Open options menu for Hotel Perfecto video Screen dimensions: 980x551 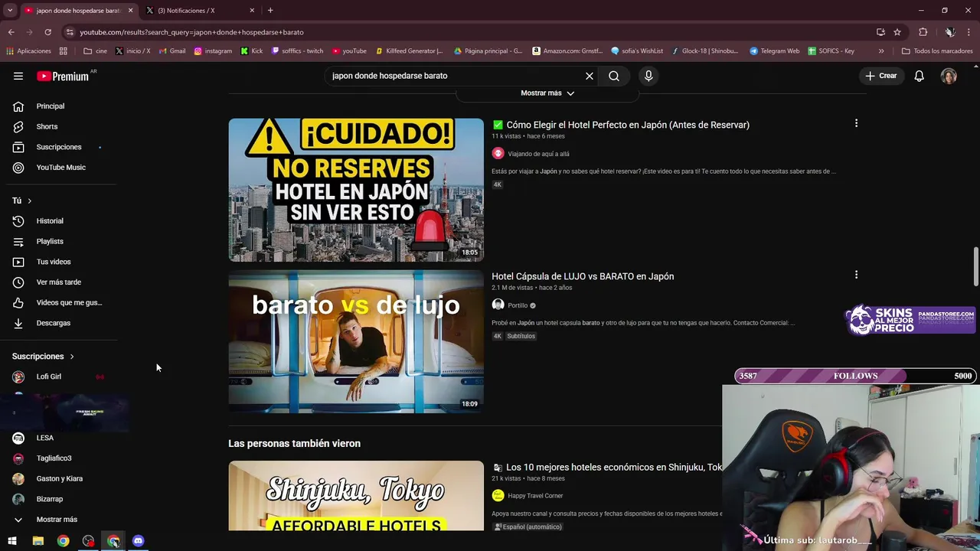[x=856, y=123]
